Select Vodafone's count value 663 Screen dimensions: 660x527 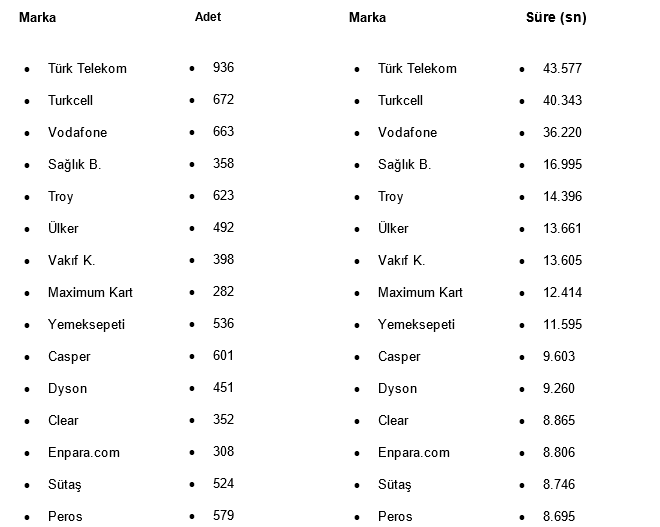point(223,132)
